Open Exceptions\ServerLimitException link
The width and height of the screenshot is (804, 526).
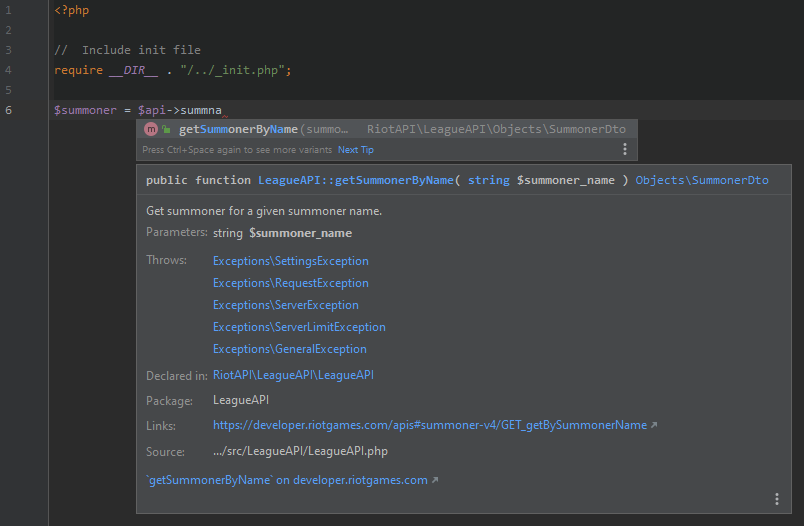pyautogui.click(x=299, y=327)
